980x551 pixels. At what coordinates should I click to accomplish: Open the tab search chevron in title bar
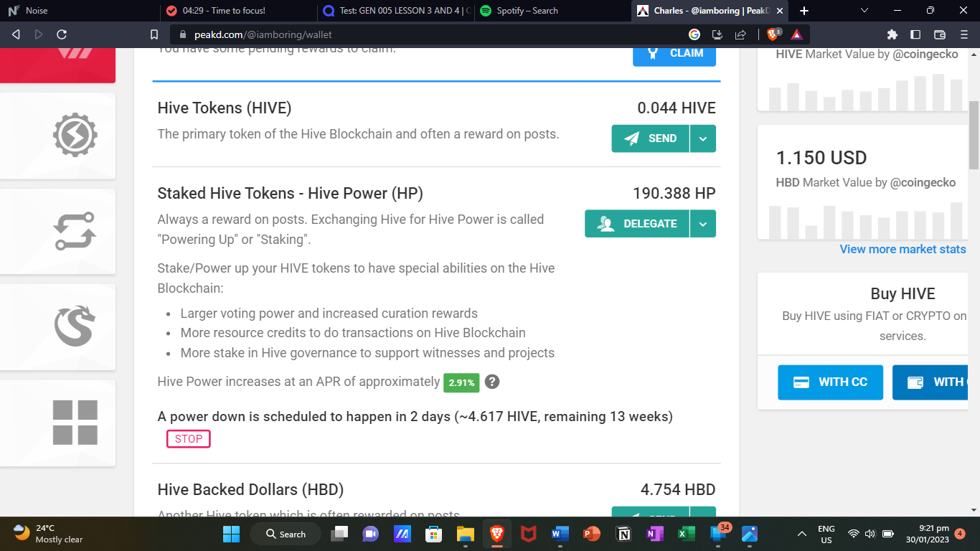pos(864,11)
